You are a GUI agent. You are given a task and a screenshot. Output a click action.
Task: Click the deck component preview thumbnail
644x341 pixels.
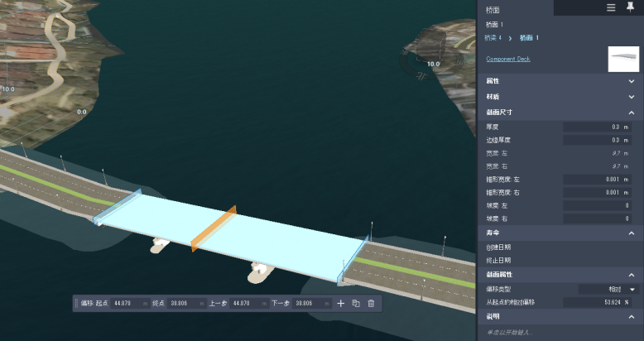[623, 59]
